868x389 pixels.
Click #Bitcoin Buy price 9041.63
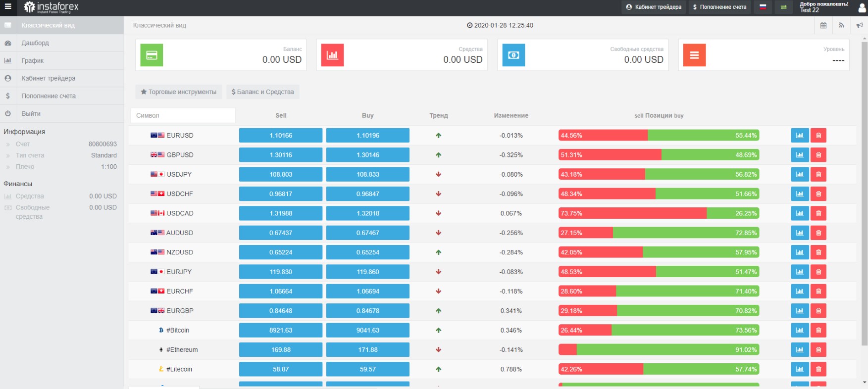368,330
